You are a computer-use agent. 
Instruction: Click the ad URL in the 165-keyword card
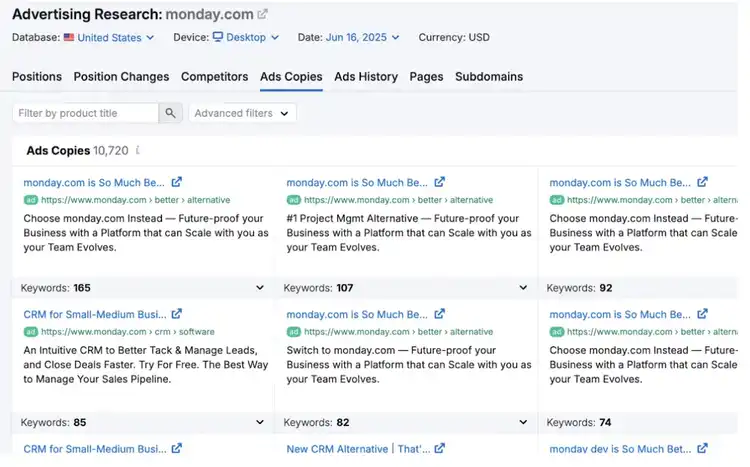click(135, 200)
